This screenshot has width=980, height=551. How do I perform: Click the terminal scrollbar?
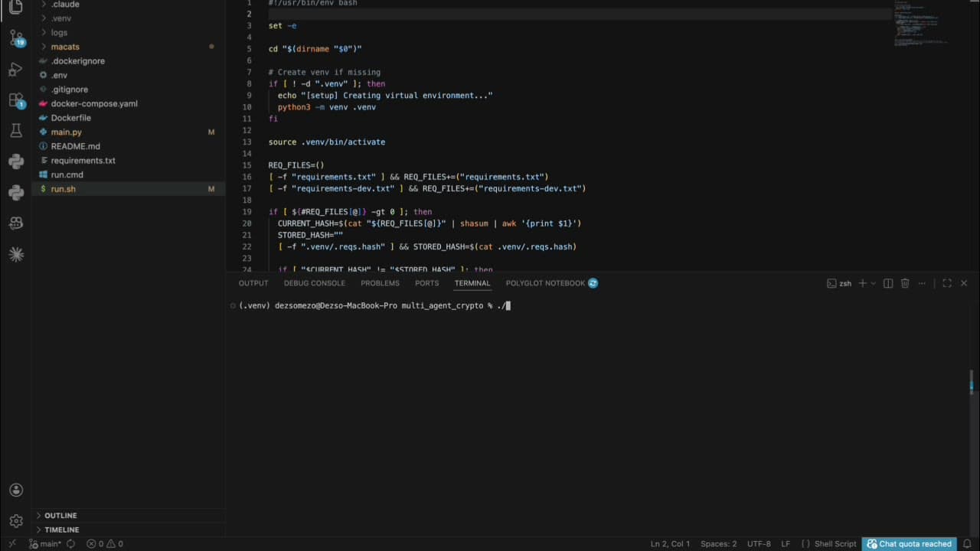click(972, 383)
